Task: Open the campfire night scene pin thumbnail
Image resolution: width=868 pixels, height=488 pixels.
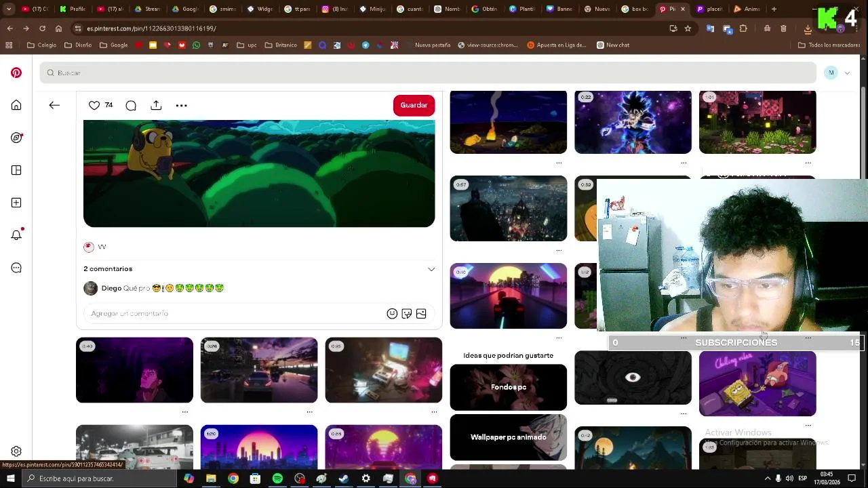Action: (x=508, y=122)
